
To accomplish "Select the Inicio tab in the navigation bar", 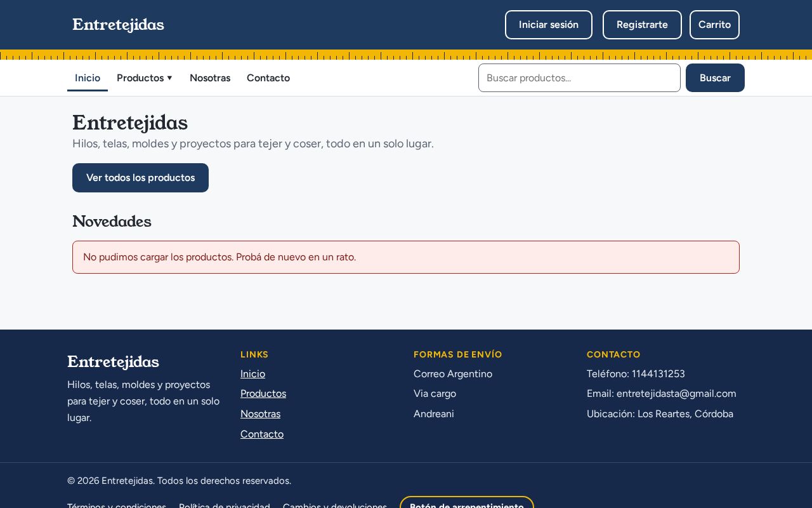I will coord(88,78).
